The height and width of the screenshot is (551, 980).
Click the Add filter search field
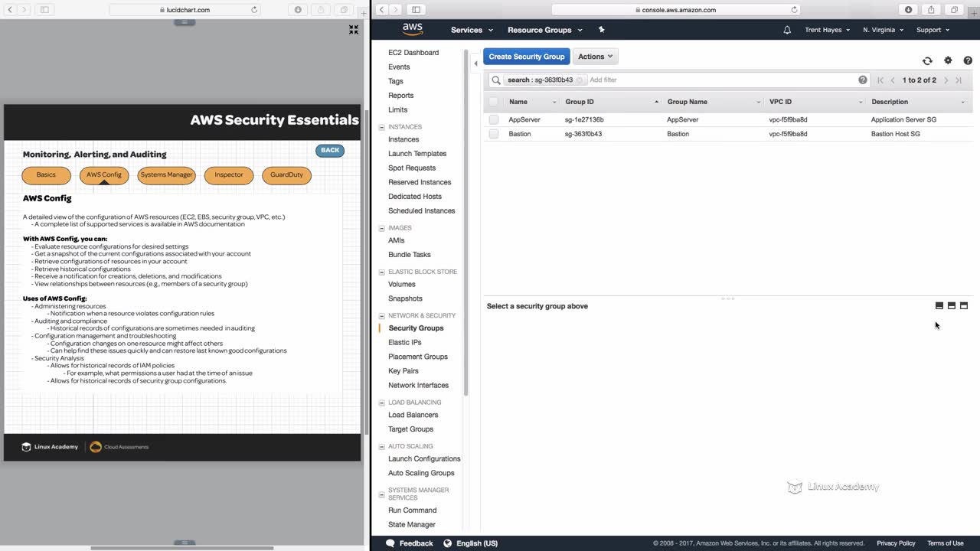pyautogui.click(x=721, y=80)
